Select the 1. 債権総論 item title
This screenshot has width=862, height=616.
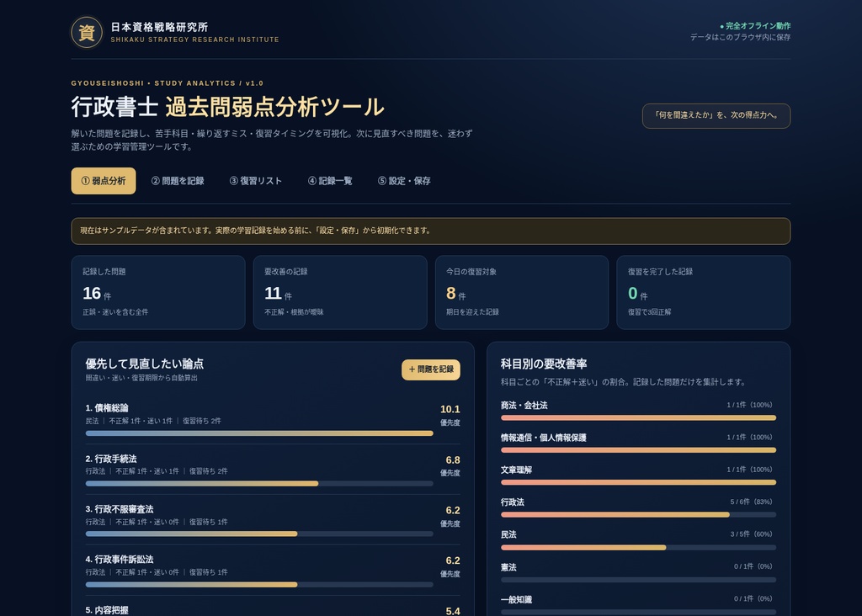pyautogui.click(x=107, y=408)
